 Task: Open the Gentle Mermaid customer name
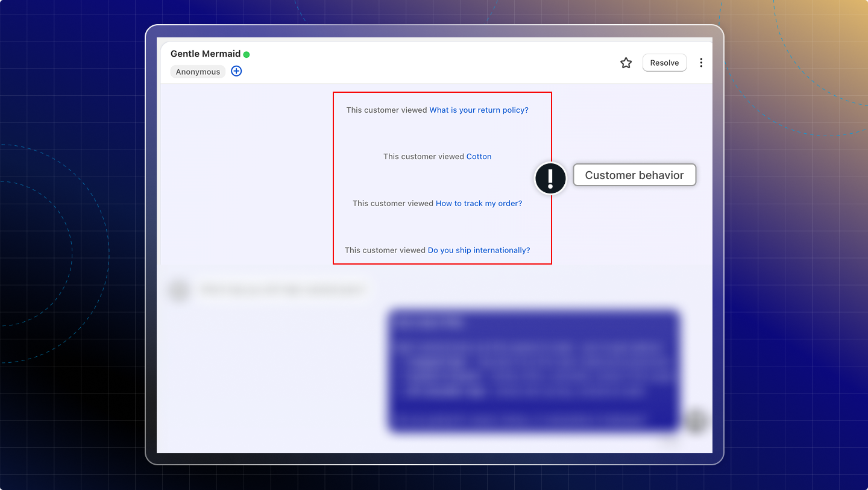tap(205, 54)
